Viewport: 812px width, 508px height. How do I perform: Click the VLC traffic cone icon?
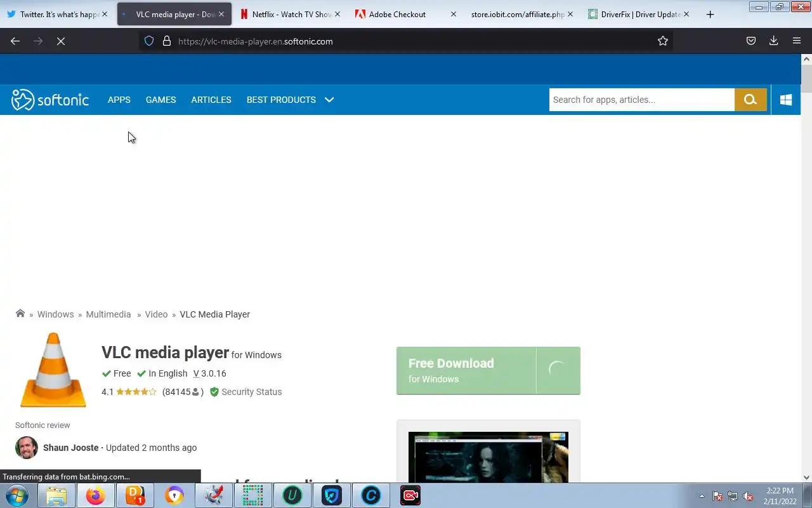[53, 370]
